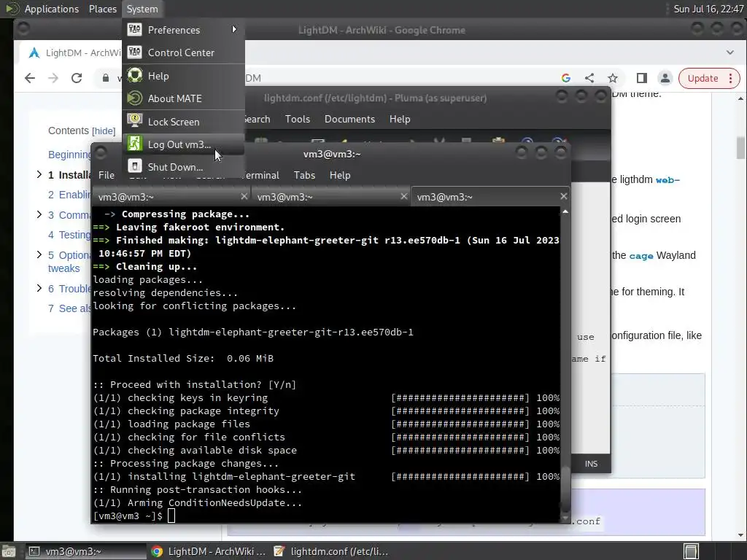Select Help in the System menu
Screen dimensions: 747x560
(183, 76)
